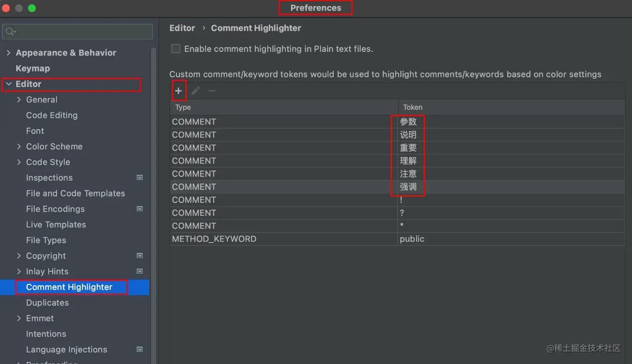The image size is (632, 364).
Task: Open the Intentions settings page
Action: (x=46, y=334)
